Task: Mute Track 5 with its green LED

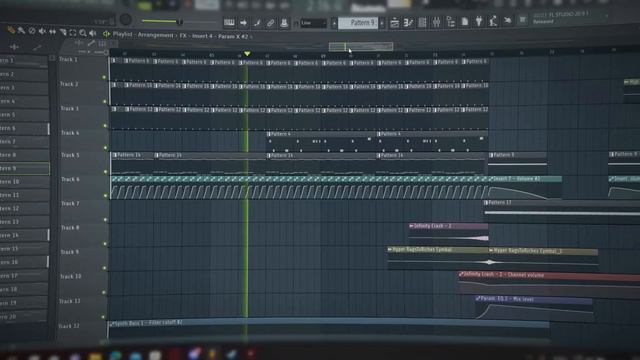Action: (105, 172)
